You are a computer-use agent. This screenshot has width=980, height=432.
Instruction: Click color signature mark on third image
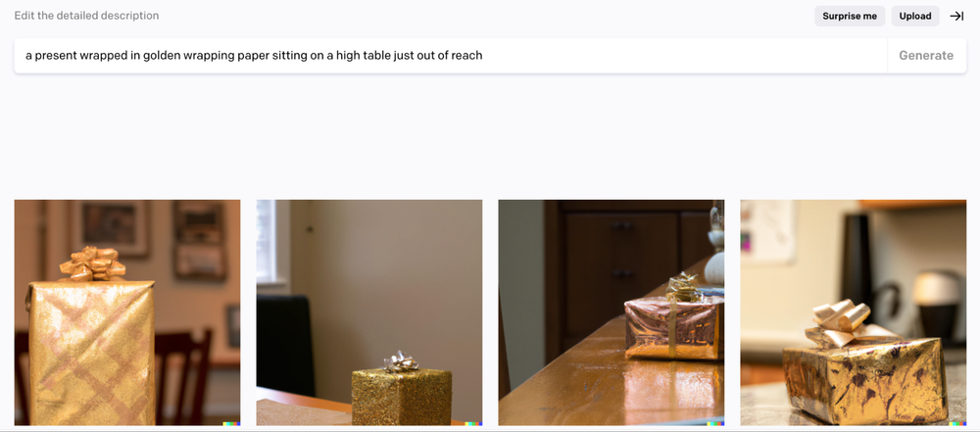[715, 423]
